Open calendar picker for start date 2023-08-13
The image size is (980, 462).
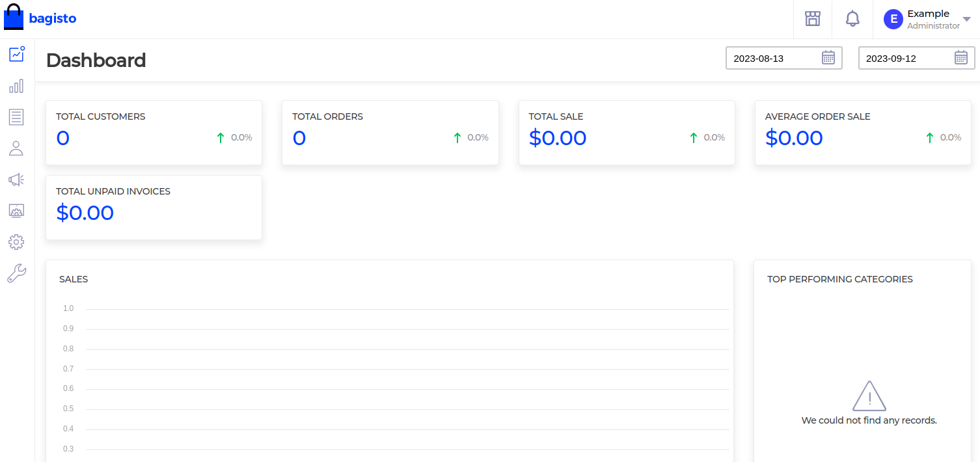click(828, 58)
